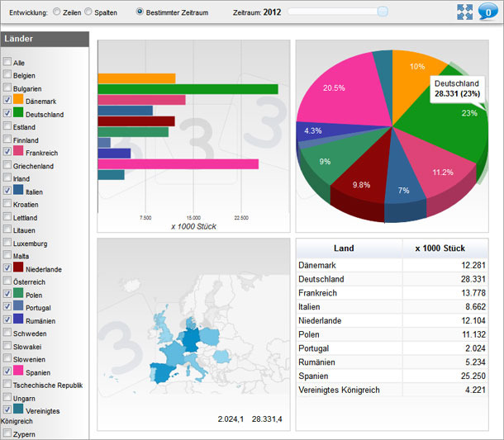The image size is (504, 440).
Task: Uncheck the Dänemark checkbox
Action: pyautogui.click(x=7, y=100)
